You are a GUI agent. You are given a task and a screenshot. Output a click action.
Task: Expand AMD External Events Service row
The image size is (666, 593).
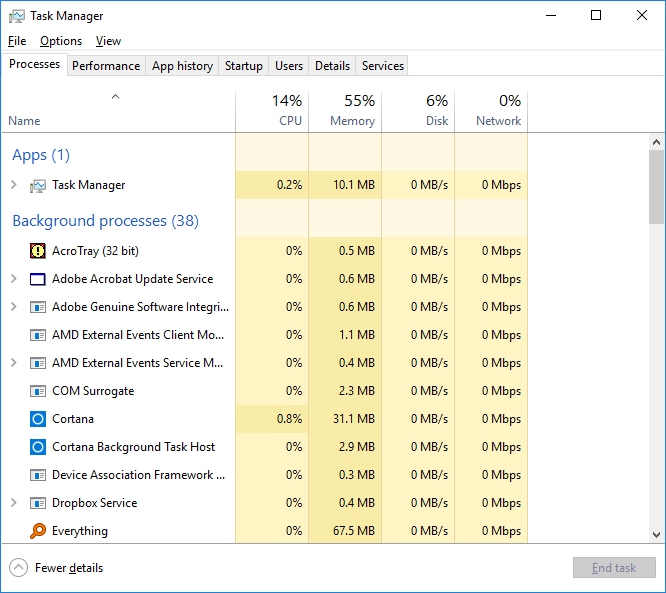tap(14, 363)
